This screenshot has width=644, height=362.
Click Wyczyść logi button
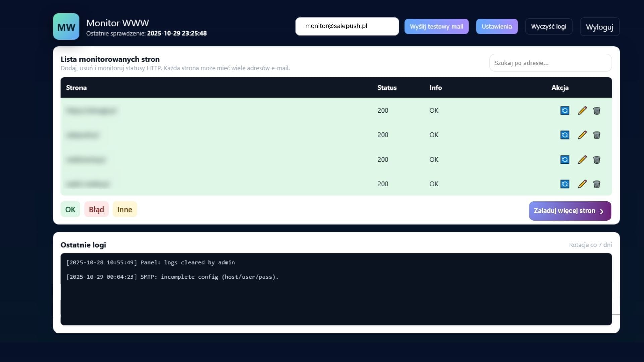548,26
